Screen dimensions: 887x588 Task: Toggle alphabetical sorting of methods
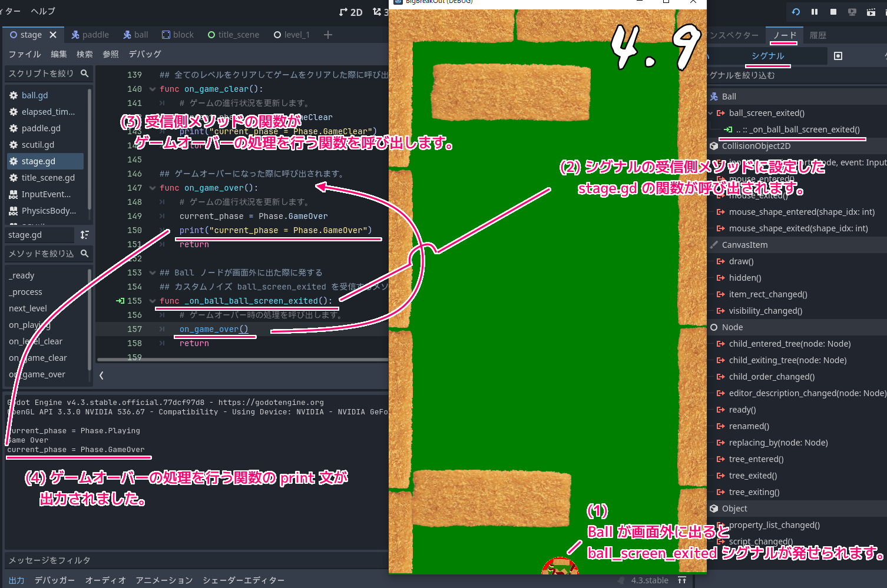pos(84,235)
